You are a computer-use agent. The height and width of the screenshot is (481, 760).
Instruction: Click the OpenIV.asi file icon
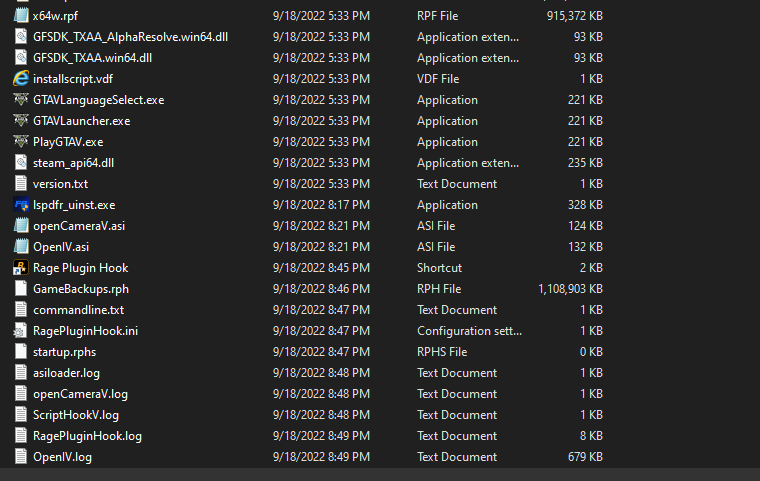(21, 247)
